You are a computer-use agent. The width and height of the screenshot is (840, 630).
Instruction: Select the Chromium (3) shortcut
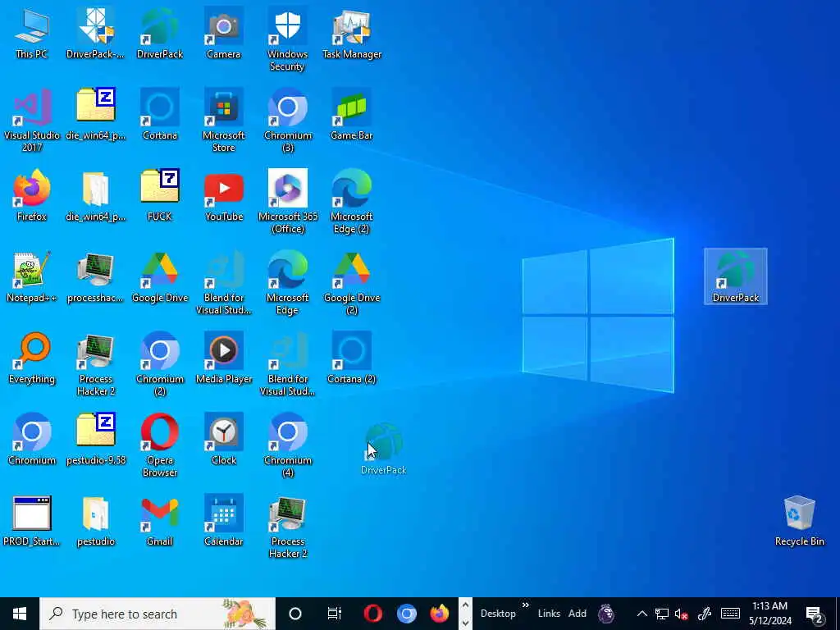(x=288, y=120)
